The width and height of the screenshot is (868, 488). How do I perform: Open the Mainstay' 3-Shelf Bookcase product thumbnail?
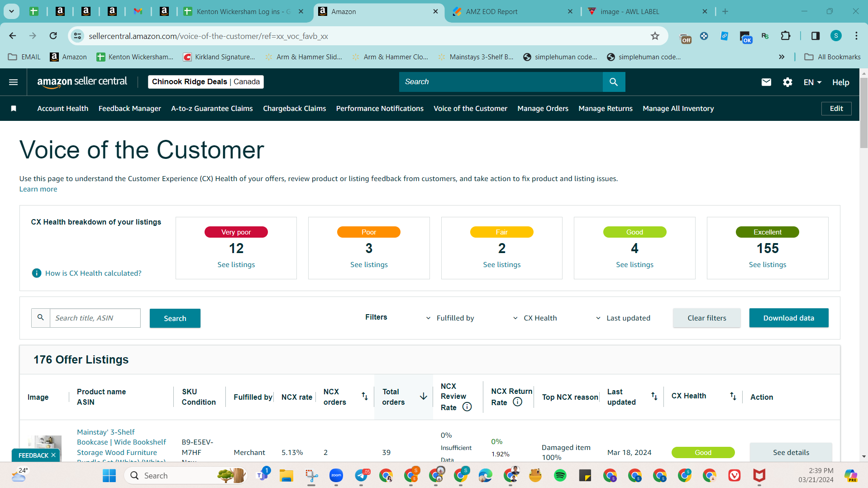click(x=45, y=448)
